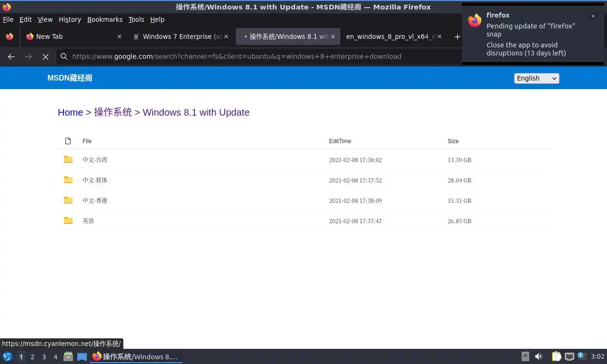607x364 pixels.
Task: Click the network tray icon
Action: [x=570, y=356]
